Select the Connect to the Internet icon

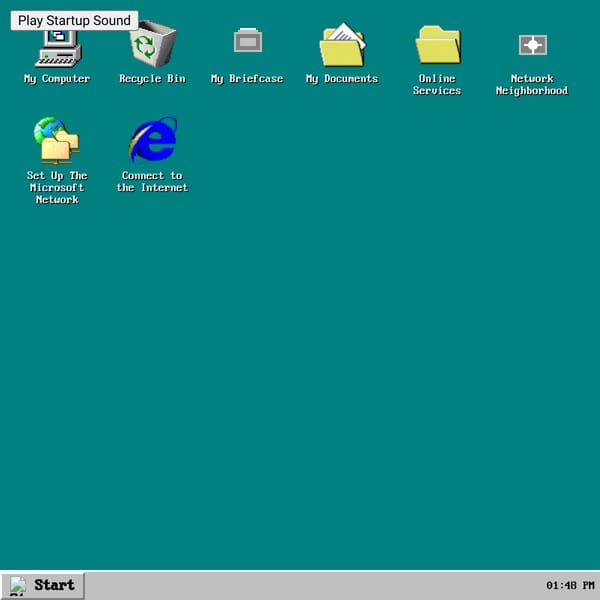(153, 139)
